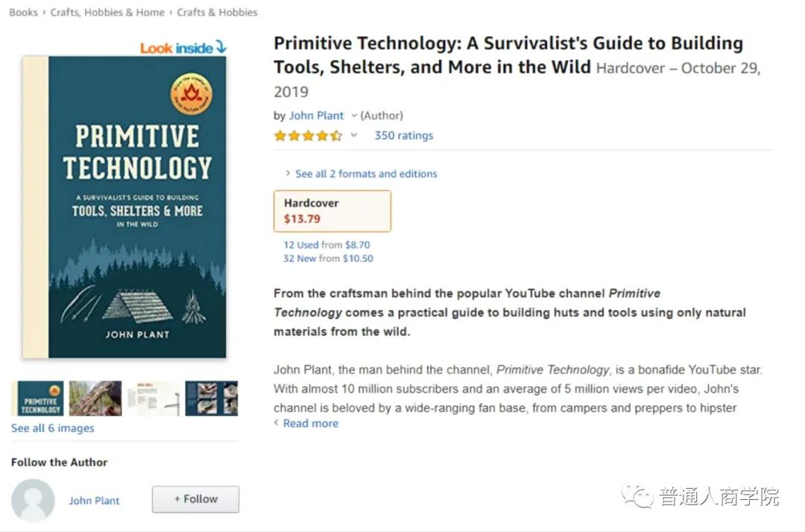The image size is (805, 532).
Task: Select the first cover thumbnail
Action: (40, 399)
